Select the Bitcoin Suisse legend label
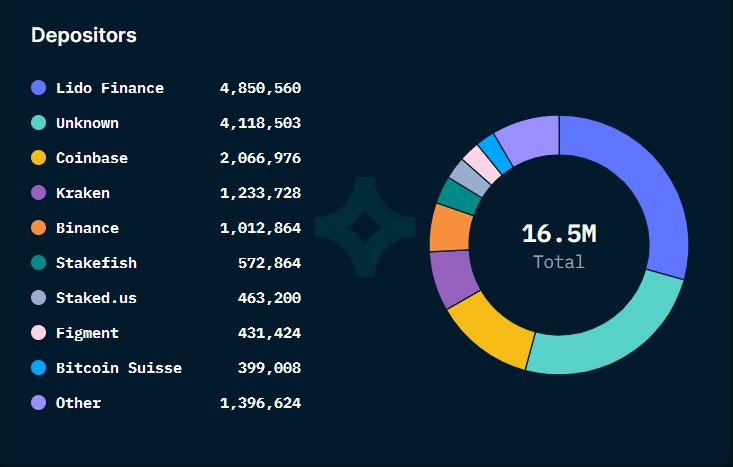The height and width of the screenshot is (467, 733). point(119,368)
